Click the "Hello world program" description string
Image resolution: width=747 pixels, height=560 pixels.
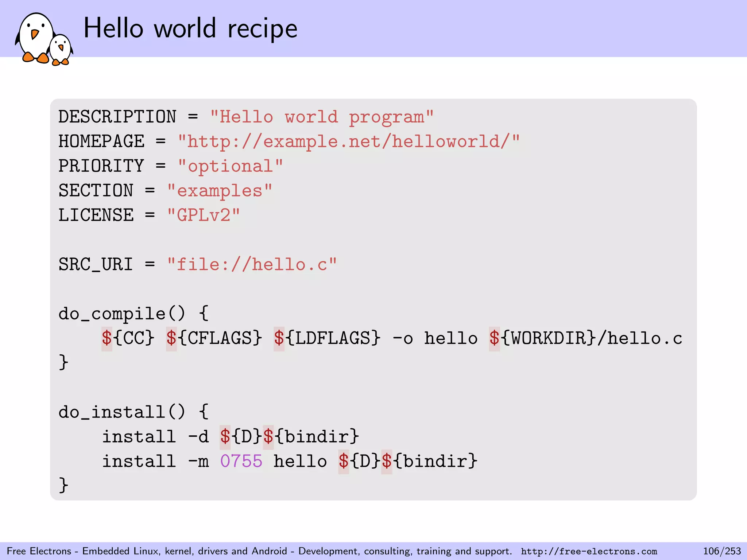pyautogui.click(x=322, y=117)
